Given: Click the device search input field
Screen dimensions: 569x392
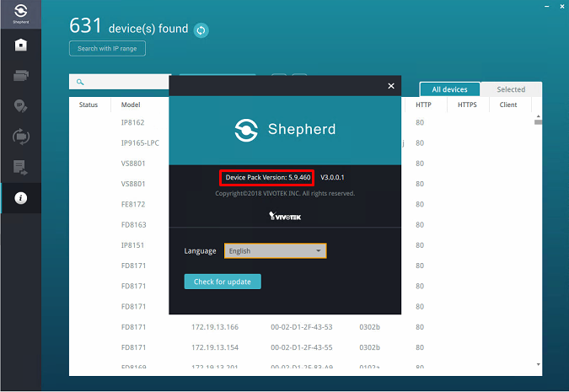Looking at the screenshot, I should (x=120, y=82).
